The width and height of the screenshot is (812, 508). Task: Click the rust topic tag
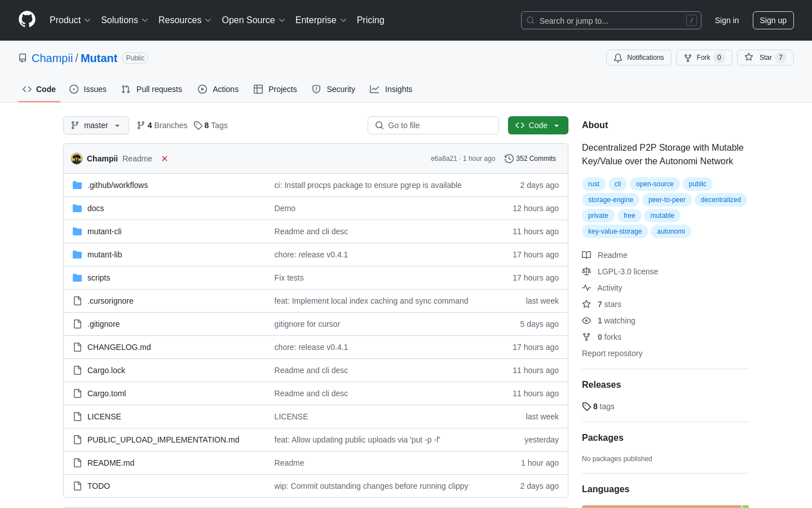point(594,184)
